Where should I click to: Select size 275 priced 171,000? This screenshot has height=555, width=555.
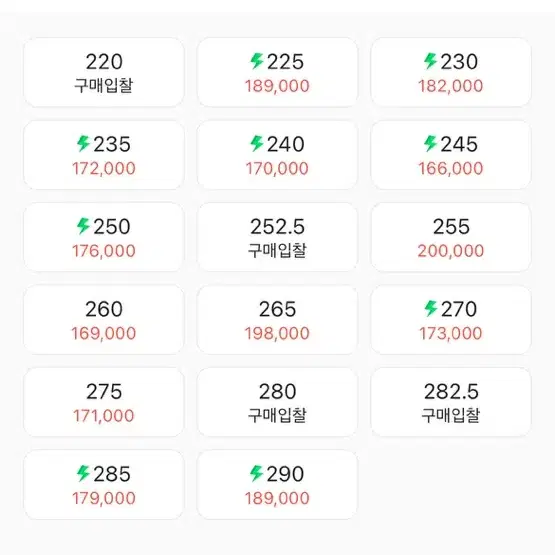pyautogui.click(x=104, y=402)
